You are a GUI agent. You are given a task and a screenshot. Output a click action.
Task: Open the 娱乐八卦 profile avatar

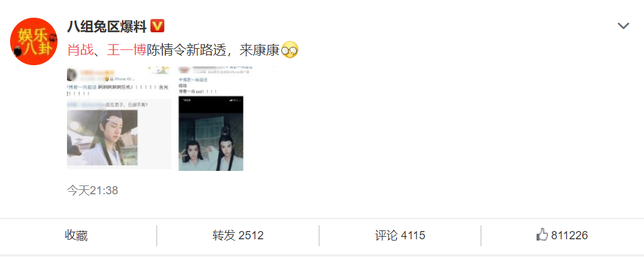33,41
